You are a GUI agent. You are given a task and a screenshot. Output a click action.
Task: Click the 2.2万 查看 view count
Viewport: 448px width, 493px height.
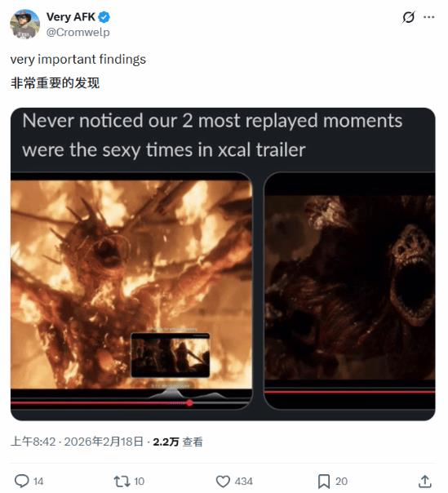178,442
